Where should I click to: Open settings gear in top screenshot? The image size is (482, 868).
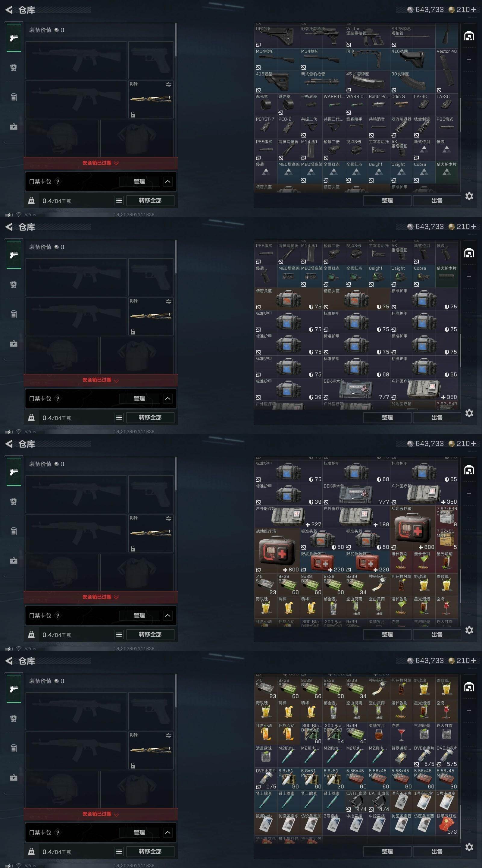[x=469, y=196]
